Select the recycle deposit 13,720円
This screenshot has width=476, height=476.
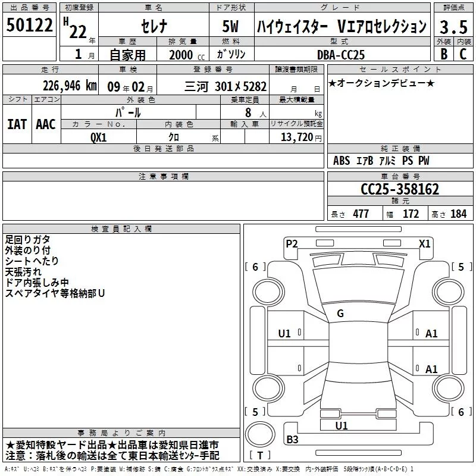pos(301,137)
